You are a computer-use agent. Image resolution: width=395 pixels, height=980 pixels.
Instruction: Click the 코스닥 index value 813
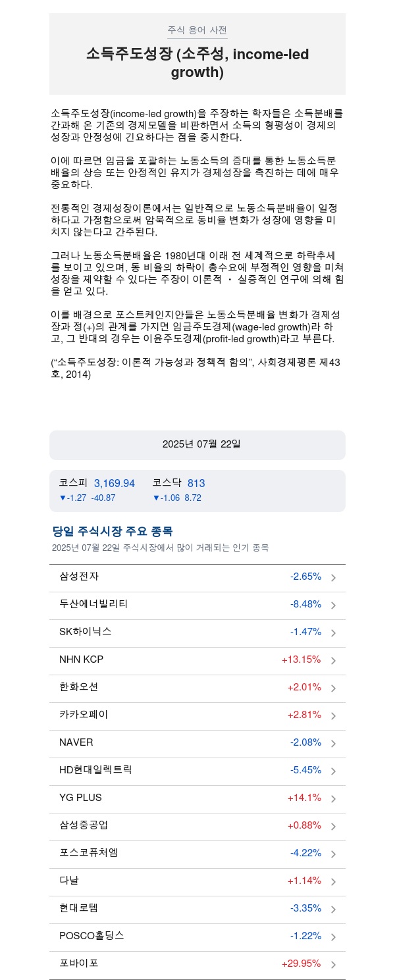click(x=196, y=484)
